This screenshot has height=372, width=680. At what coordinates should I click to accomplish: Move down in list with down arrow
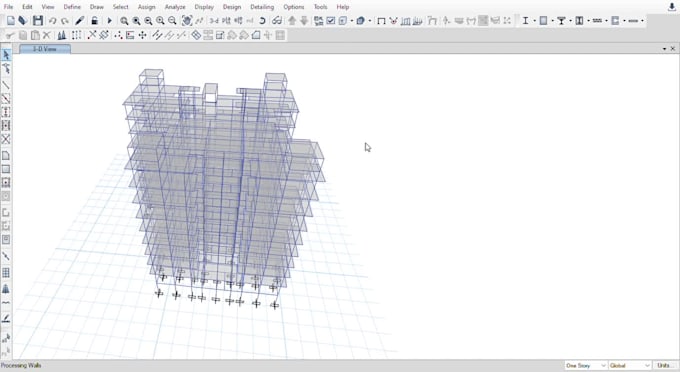[304, 20]
